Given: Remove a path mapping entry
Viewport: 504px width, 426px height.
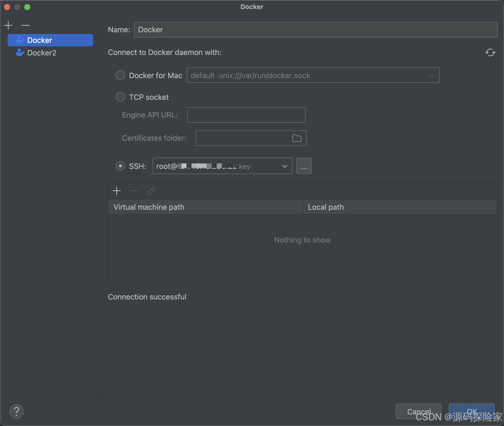Looking at the screenshot, I should (x=134, y=191).
